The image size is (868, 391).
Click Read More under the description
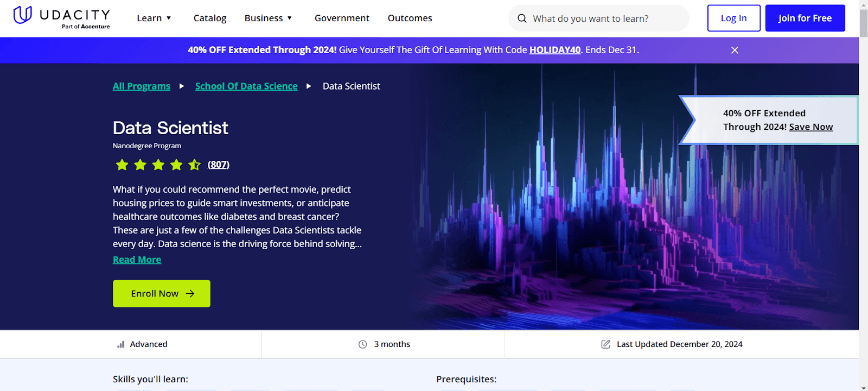tap(137, 260)
